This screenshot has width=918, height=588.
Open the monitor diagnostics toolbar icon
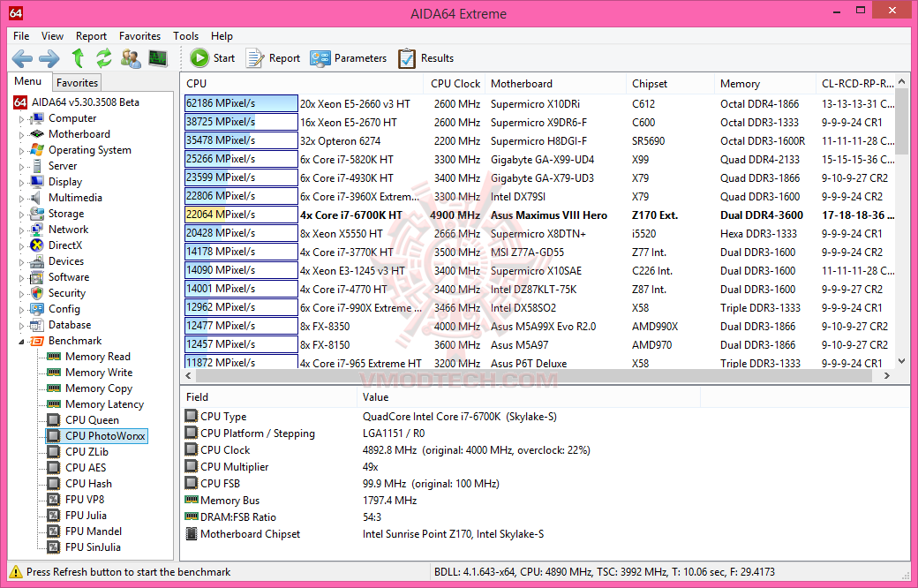(158, 58)
